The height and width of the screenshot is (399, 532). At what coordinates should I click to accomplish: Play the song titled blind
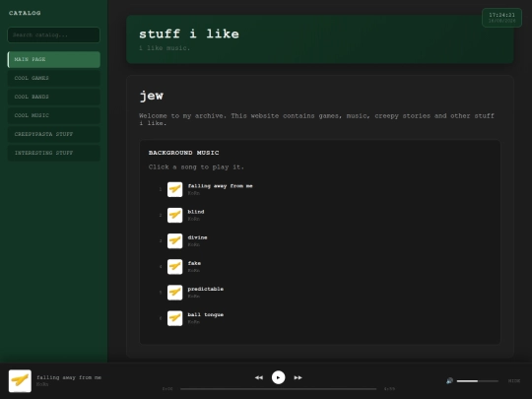click(x=196, y=212)
